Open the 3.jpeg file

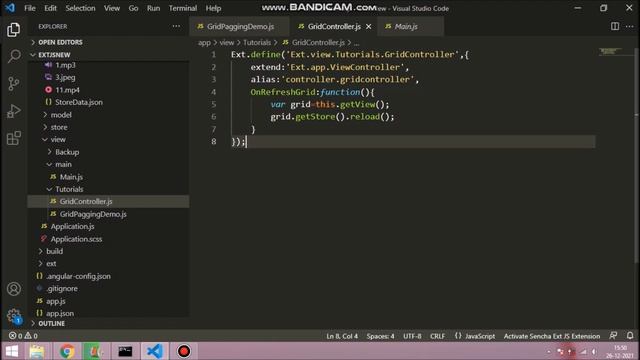[x=65, y=77]
